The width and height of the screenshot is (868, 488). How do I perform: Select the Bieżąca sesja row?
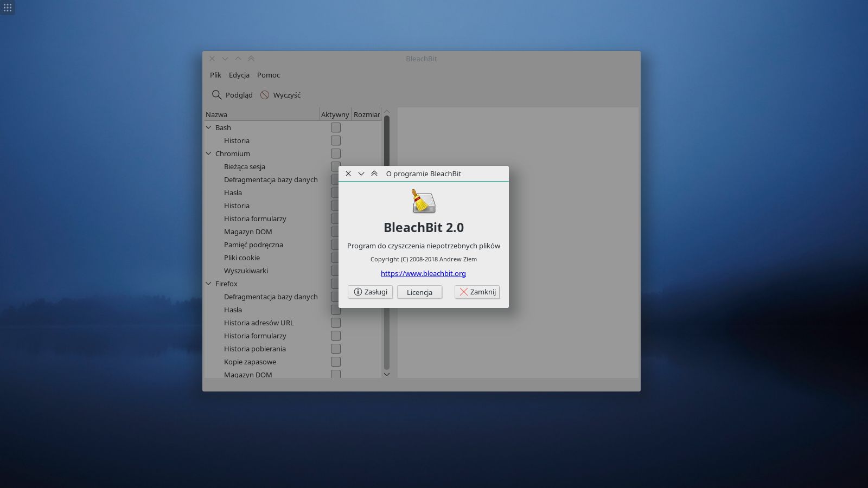tap(245, 166)
